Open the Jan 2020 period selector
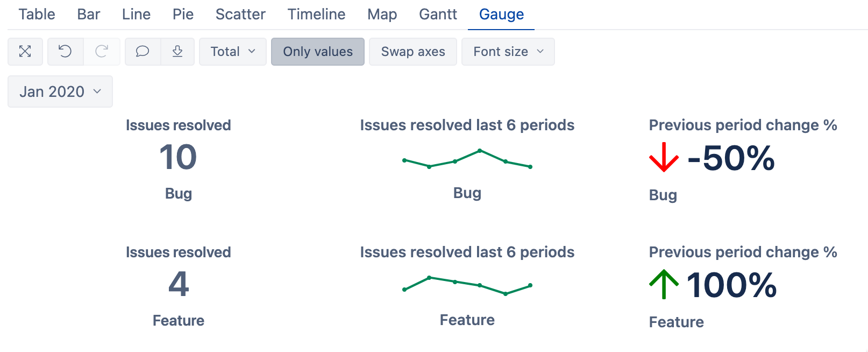The image size is (868, 352). pos(60,91)
